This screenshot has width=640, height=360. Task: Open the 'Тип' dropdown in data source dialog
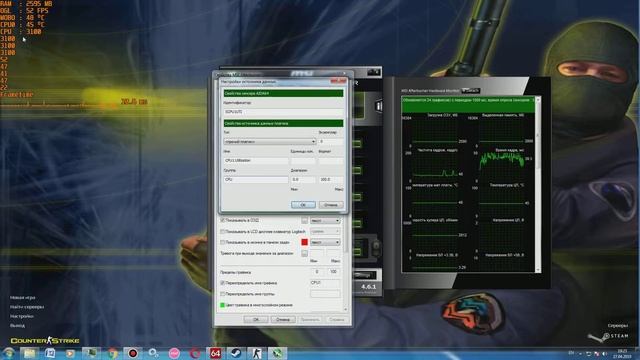(x=270, y=142)
